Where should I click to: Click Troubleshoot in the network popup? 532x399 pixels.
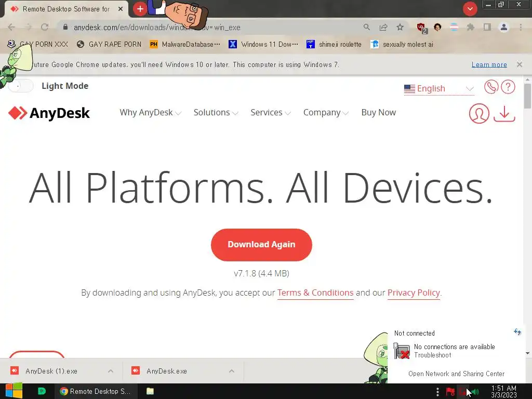[x=433, y=355]
